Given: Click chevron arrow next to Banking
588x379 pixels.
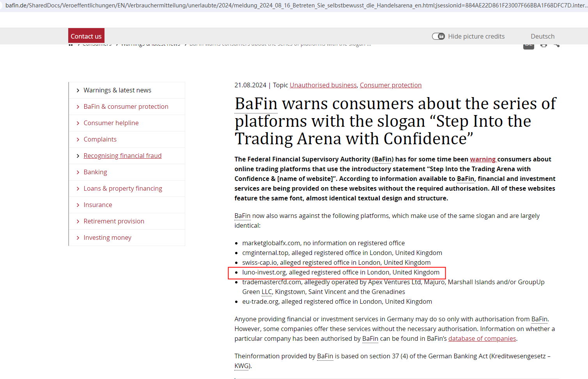Looking at the screenshot, I should coord(78,172).
